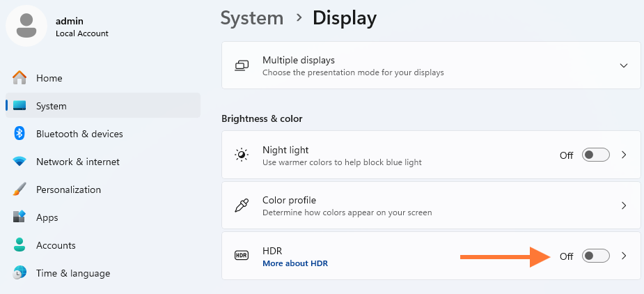The height and width of the screenshot is (294, 644).
Task: Click the System breadcrumb in header
Action: (x=252, y=17)
